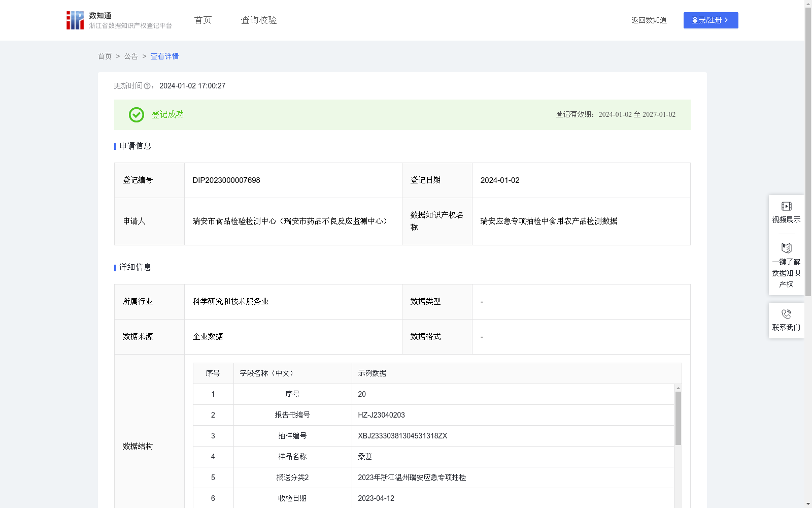Click the page vertical scrollbar thumb
This screenshot has height=508, width=812.
point(808,151)
